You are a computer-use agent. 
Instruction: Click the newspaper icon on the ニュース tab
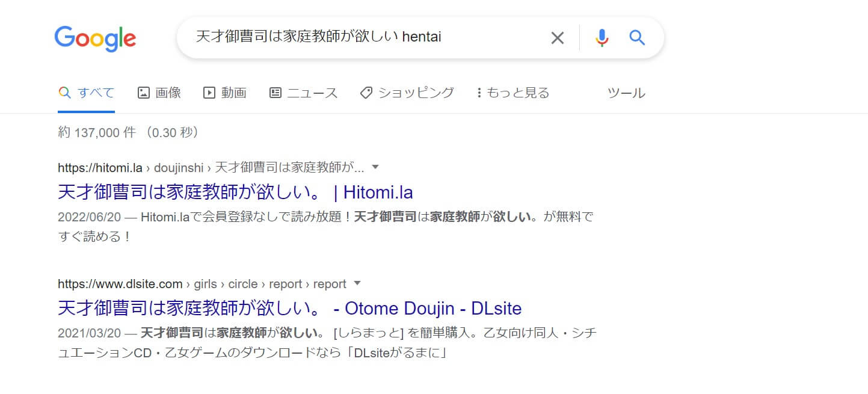[275, 93]
